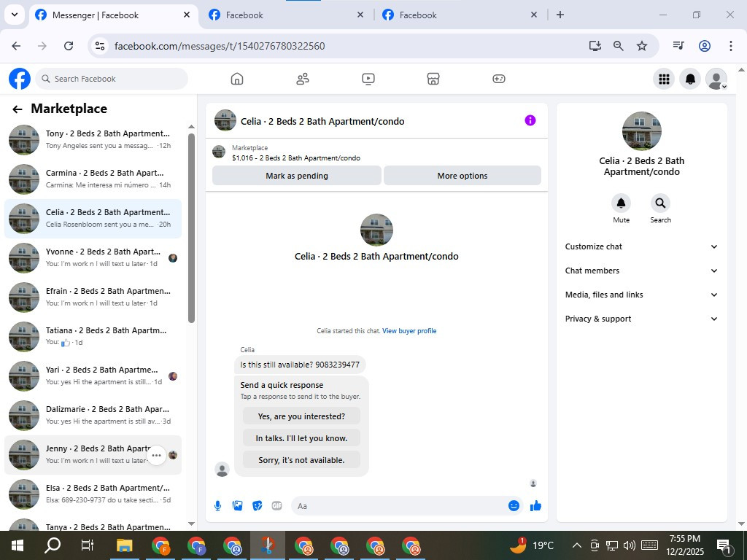Open the account profile avatar menu

[x=716, y=79]
